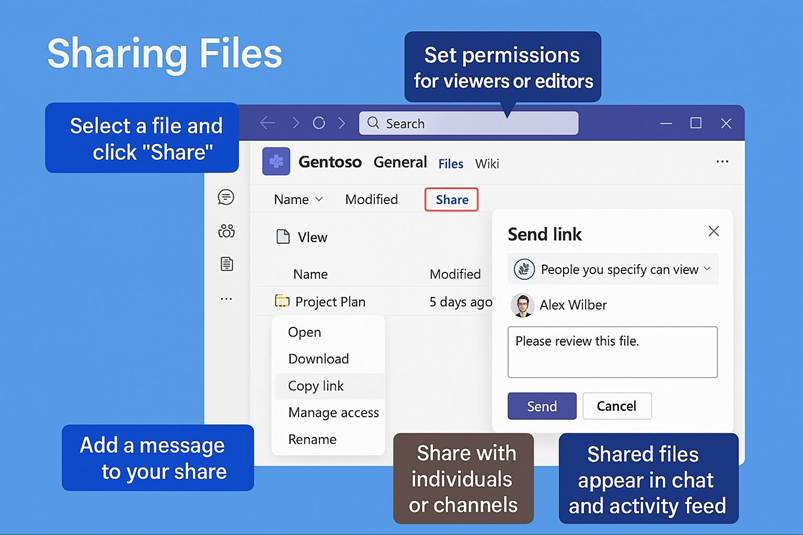Switch to the Wiki tab
The width and height of the screenshot is (803, 535).
click(x=487, y=163)
